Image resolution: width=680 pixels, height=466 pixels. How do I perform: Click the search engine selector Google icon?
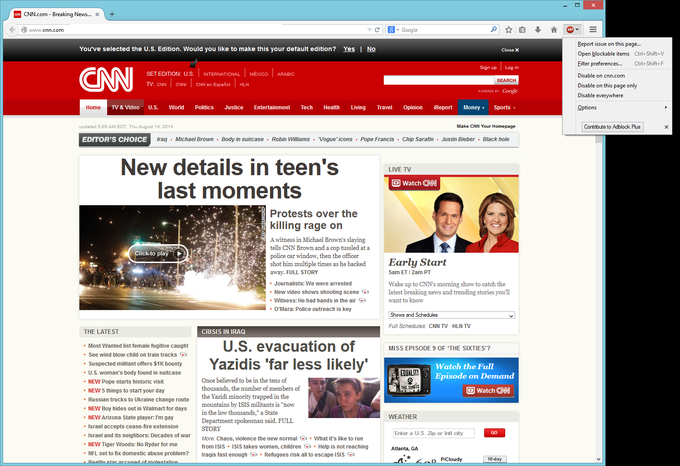393,29
